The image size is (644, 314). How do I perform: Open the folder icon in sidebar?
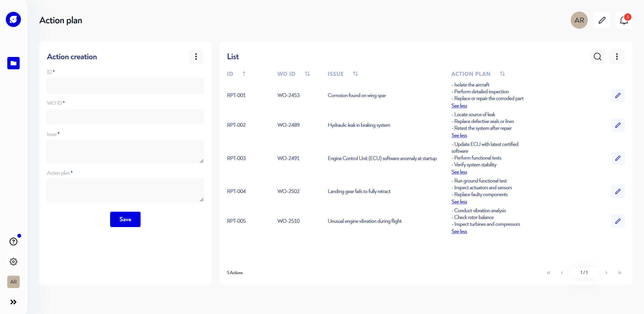pyautogui.click(x=13, y=63)
